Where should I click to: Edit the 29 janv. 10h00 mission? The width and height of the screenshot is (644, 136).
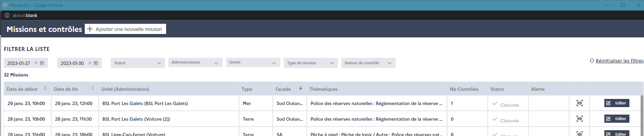pyautogui.click(x=617, y=103)
